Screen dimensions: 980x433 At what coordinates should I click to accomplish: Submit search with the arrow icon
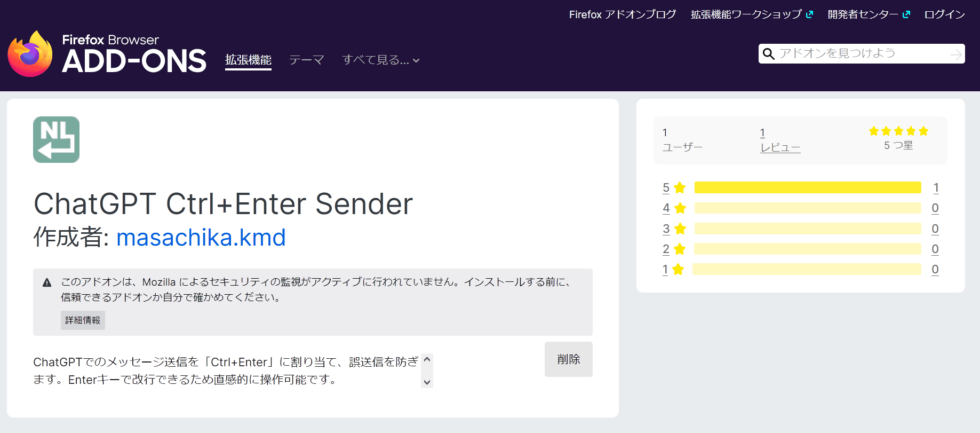(957, 54)
